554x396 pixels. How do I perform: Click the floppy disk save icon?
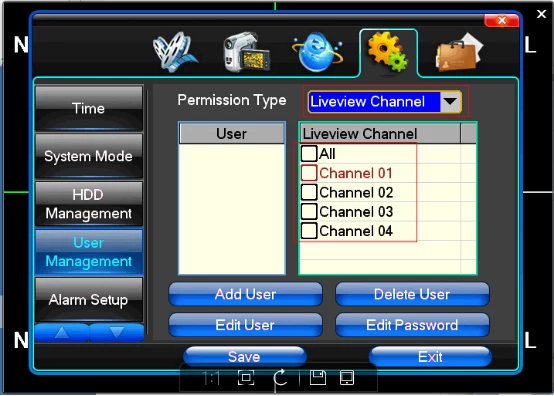coord(318,377)
